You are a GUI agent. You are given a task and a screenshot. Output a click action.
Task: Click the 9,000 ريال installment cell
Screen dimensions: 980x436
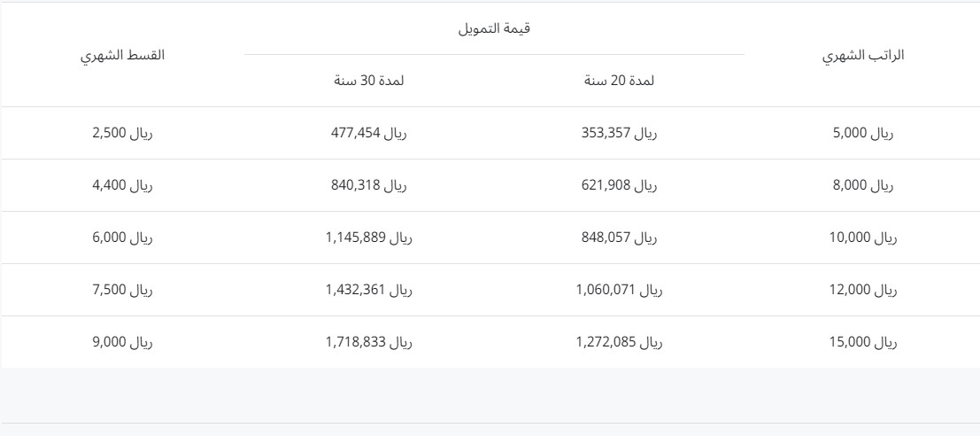122,343
